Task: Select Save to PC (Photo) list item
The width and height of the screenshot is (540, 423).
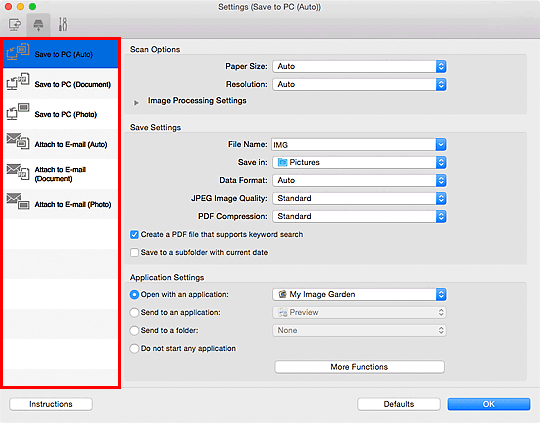Action: [x=61, y=114]
